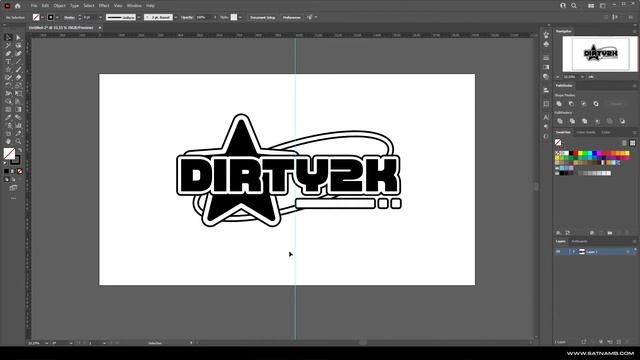Select the Rotate tool
This screenshot has height=360, width=640.
tap(8, 85)
